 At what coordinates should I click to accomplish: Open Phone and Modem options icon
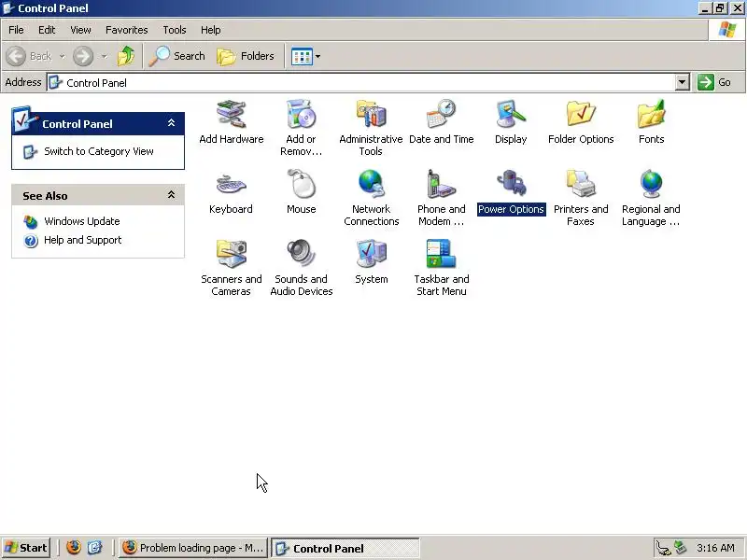[x=441, y=184]
